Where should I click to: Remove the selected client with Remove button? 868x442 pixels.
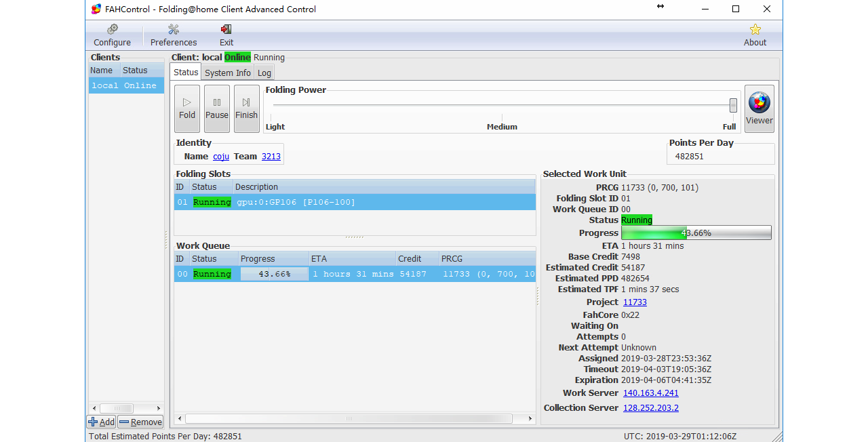tap(140, 422)
